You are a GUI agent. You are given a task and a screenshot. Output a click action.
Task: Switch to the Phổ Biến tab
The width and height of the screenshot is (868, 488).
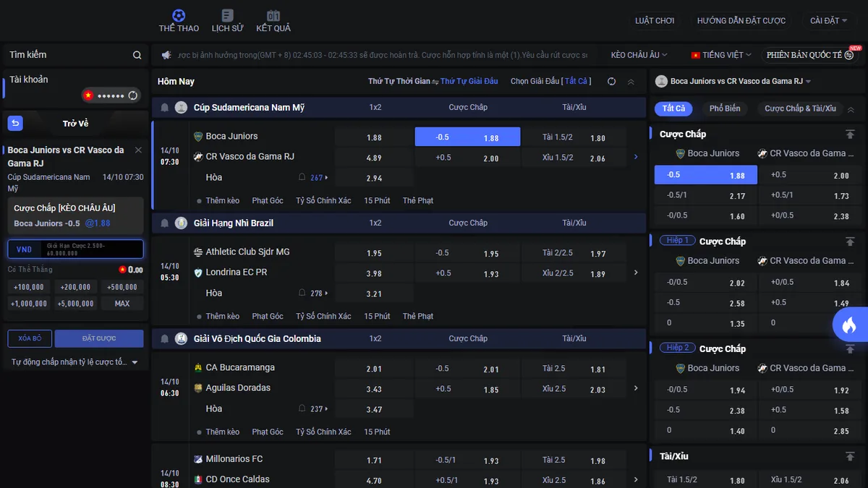(x=725, y=108)
